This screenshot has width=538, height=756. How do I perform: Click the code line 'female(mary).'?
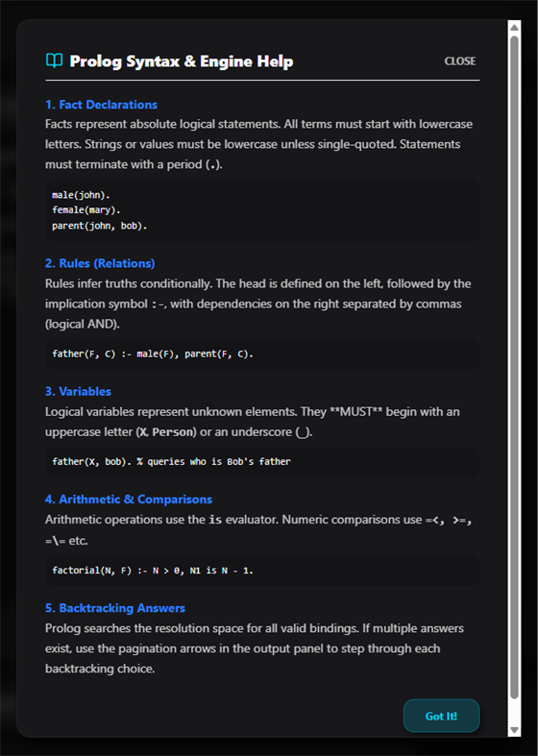(x=86, y=210)
